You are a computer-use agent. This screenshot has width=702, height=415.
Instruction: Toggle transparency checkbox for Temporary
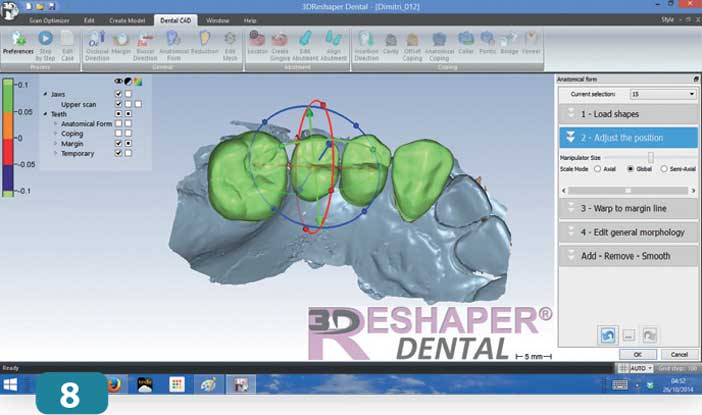pos(128,153)
